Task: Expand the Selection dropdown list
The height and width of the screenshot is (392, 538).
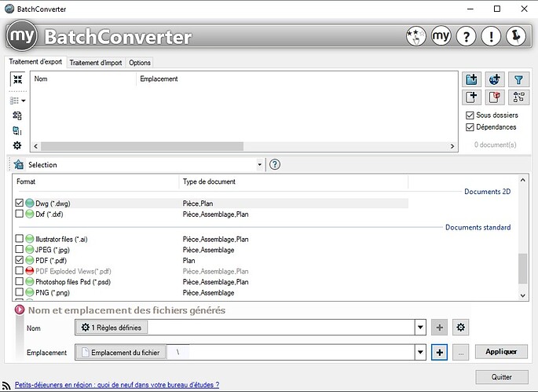Action: [259, 165]
